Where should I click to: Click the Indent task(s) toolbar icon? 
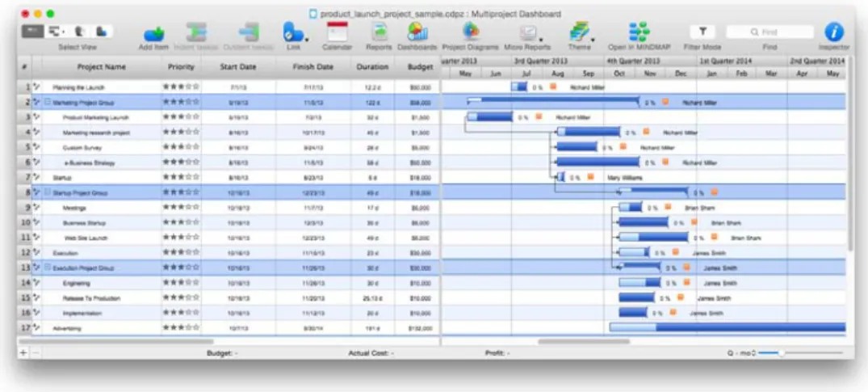coord(196,32)
